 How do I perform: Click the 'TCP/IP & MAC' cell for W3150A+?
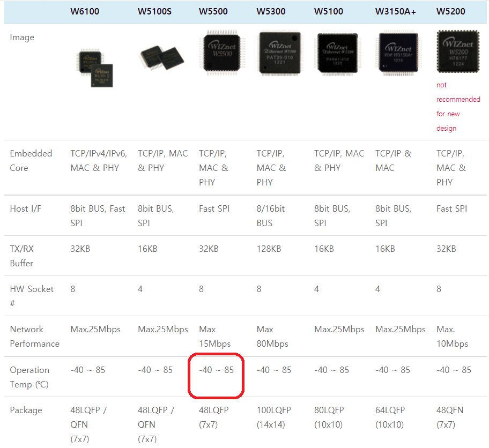(x=393, y=161)
